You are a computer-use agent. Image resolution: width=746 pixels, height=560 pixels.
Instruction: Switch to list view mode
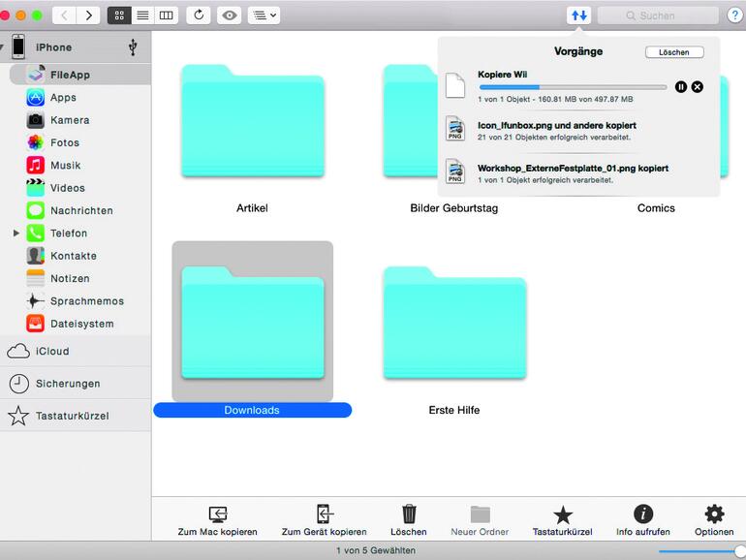pyautogui.click(x=142, y=16)
